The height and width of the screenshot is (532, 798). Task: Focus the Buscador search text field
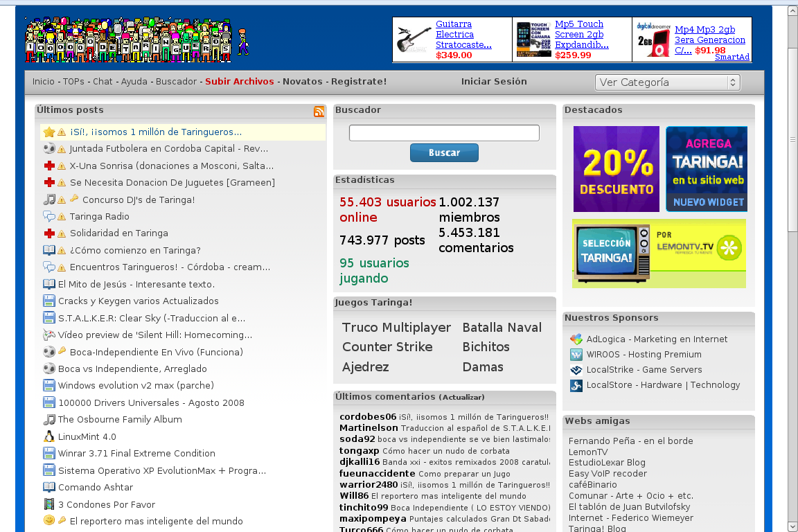(x=444, y=133)
